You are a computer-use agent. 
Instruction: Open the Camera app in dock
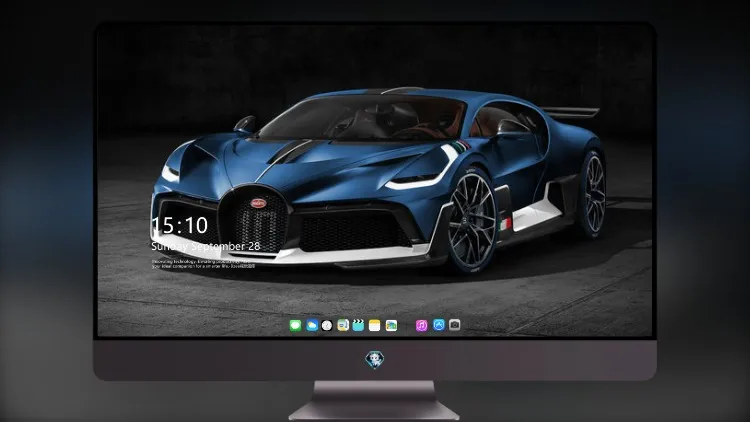click(x=454, y=325)
